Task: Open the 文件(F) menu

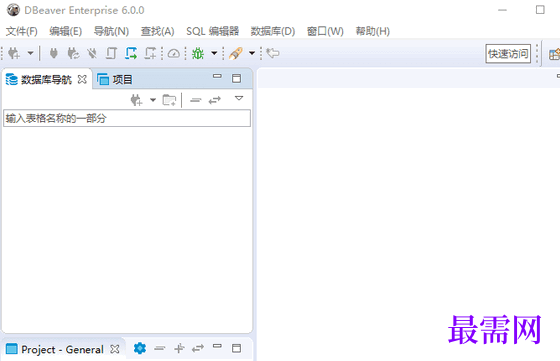Action: 21,31
